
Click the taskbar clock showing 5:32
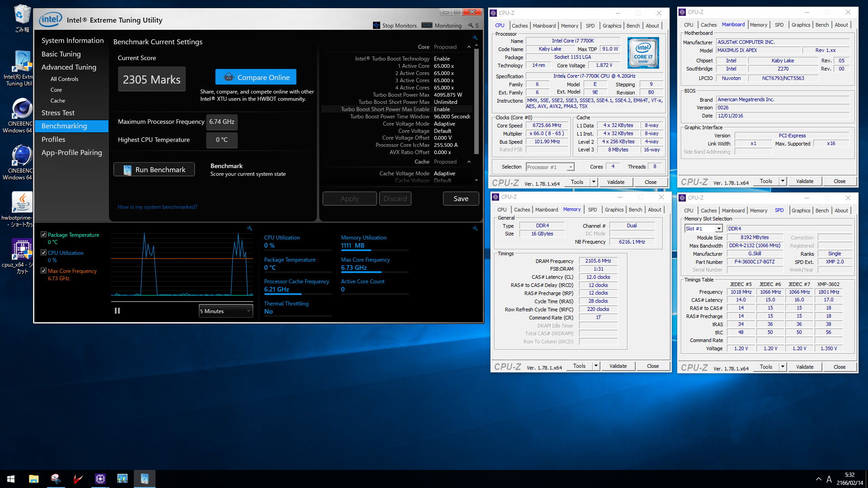click(x=849, y=475)
